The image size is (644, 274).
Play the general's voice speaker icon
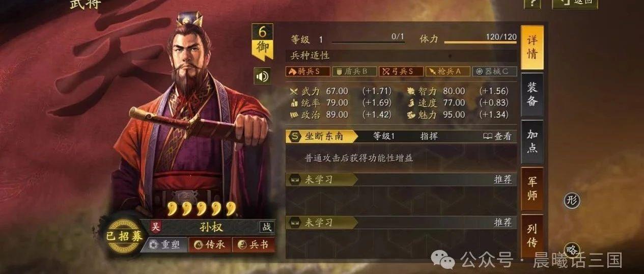[262, 76]
